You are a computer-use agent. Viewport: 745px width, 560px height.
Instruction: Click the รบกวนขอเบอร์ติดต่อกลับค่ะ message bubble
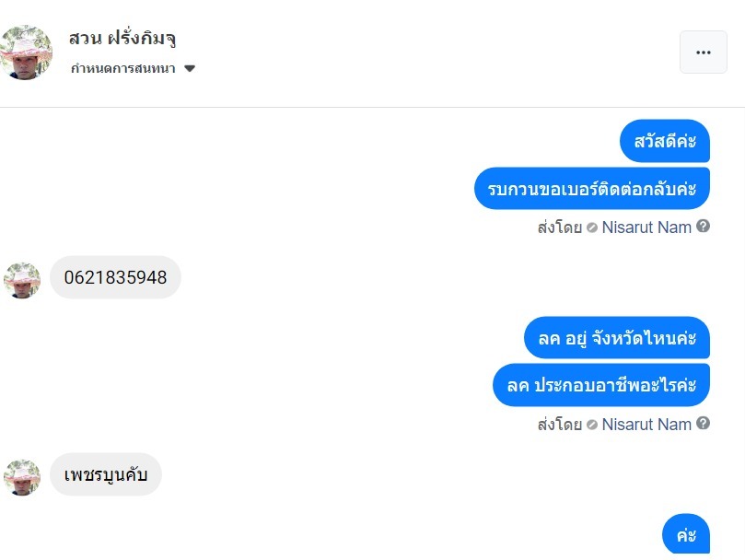click(592, 189)
